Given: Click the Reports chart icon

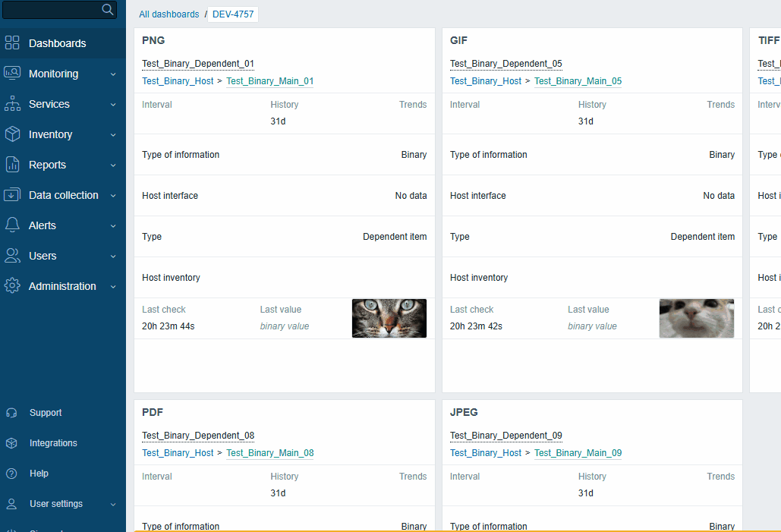Looking at the screenshot, I should coord(12,165).
